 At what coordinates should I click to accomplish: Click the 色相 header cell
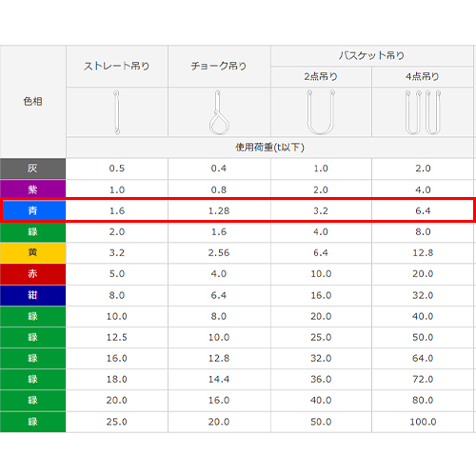click(33, 102)
